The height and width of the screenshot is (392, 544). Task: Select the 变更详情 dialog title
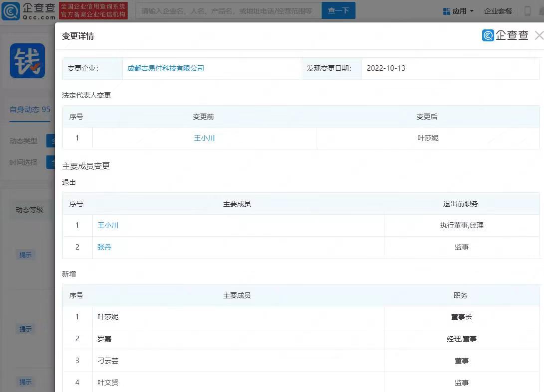coord(78,36)
